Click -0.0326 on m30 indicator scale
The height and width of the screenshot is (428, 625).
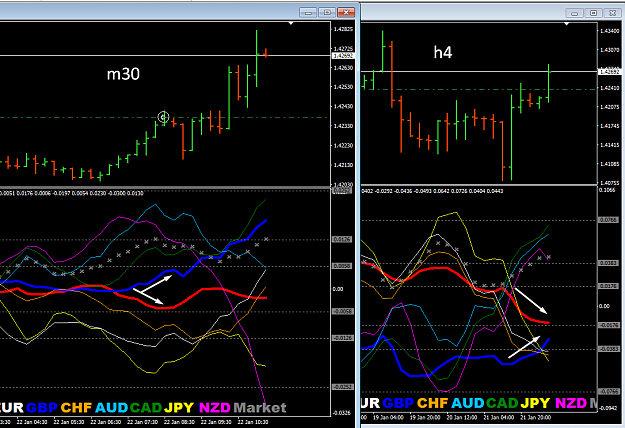[x=343, y=413]
